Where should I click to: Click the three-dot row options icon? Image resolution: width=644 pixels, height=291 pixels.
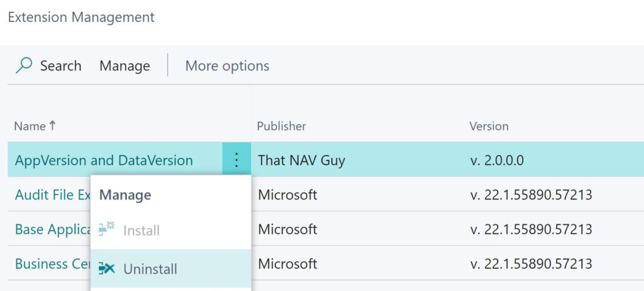pyautogui.click(x=236, y=160)
